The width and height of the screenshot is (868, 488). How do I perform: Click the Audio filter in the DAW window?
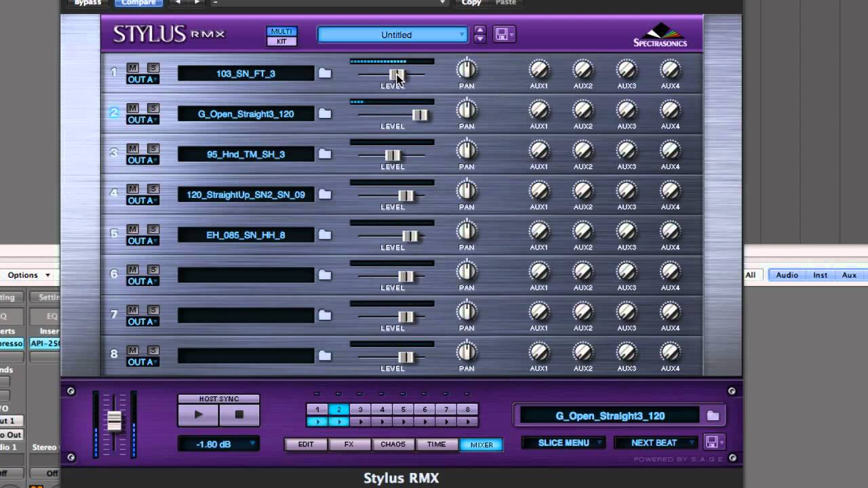click(787, 275)
